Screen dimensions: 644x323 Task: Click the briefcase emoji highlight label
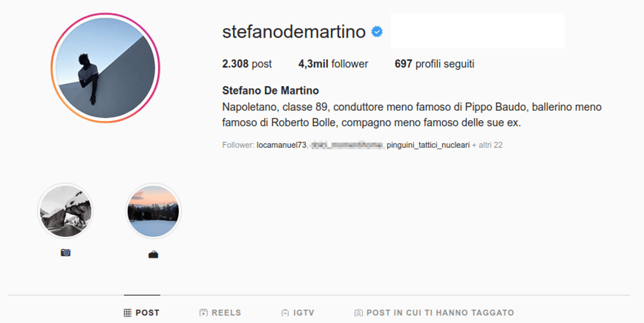(153, 254)
